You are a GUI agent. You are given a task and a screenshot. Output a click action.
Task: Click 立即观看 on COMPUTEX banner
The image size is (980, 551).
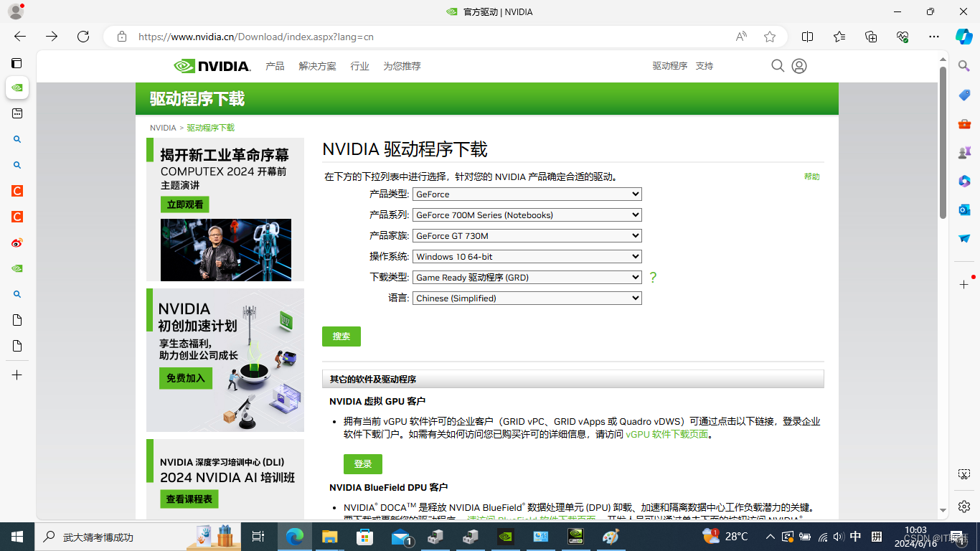point(185,204)
